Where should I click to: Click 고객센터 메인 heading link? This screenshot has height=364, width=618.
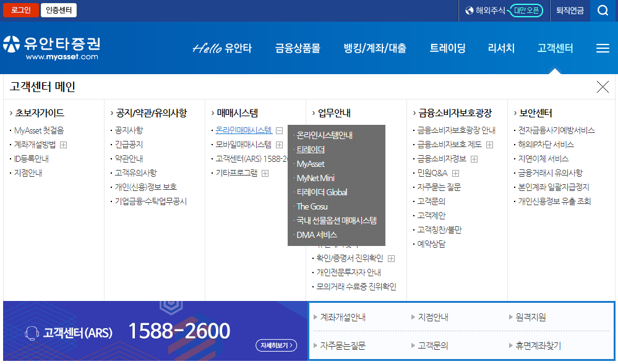(43, 87)
